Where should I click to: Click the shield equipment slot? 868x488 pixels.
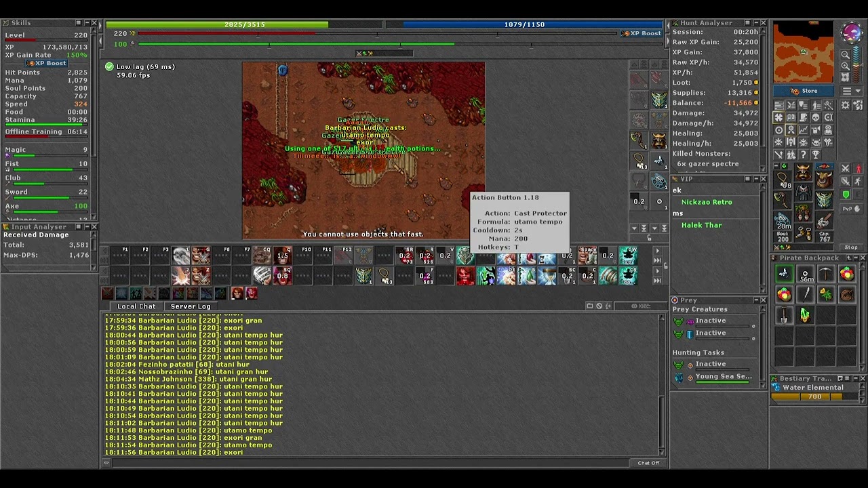(x=824, y=201)
